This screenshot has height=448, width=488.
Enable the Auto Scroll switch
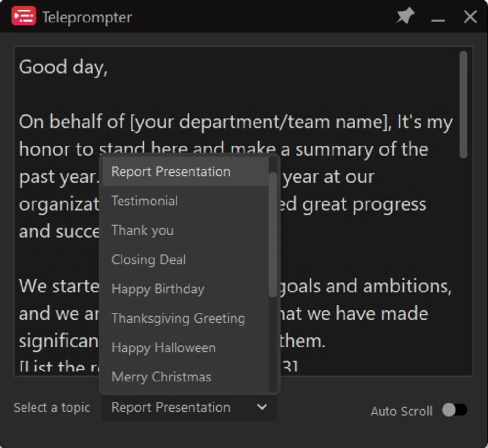(x=455, y=411)
